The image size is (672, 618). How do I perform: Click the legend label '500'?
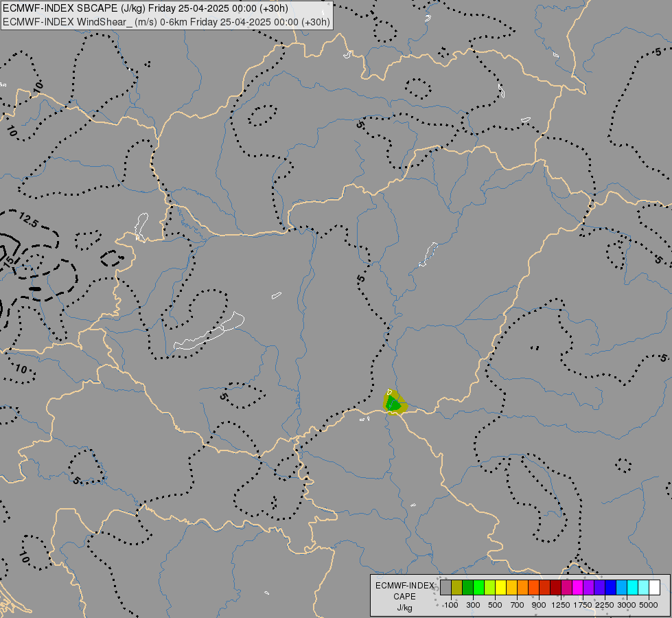(495, 605)
